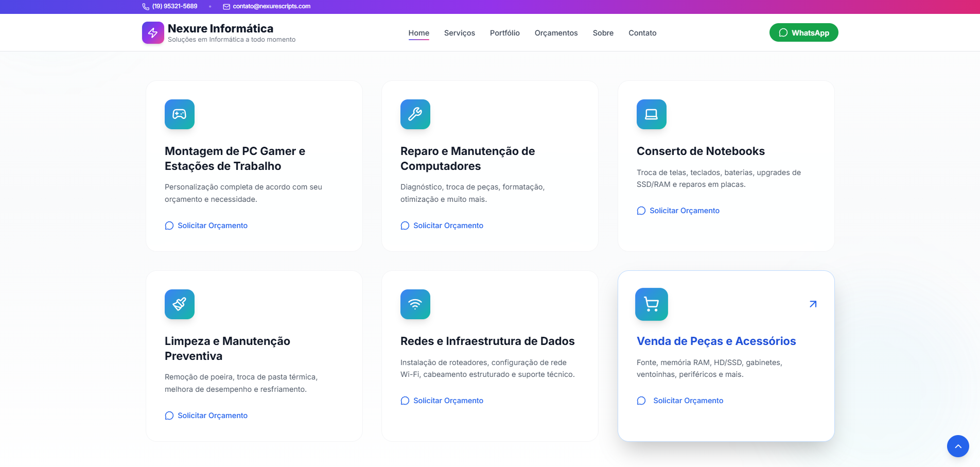The image size is (980, 467).
Task: Call the (19) 95321-5689 phone link
Action: coord(175,6)
